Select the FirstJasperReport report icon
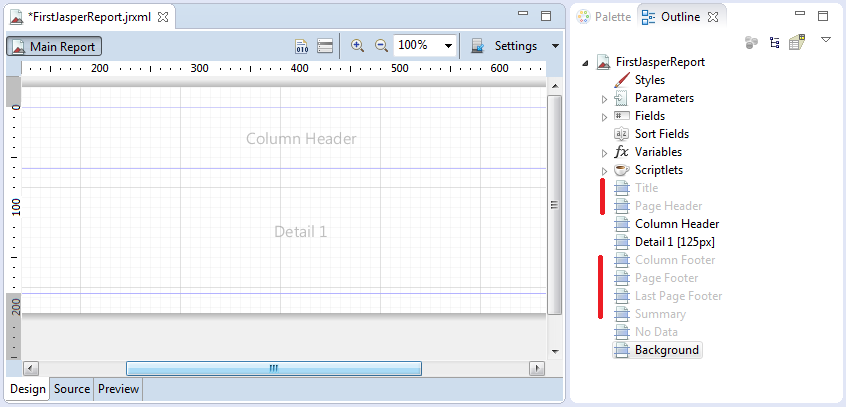This screenshot has height=407, width=846. point(603,62)
